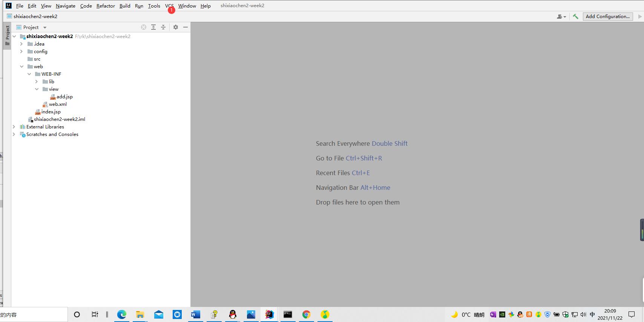644x322 pixels.
Task: Click the user account icon in toolbar
Action: tap(561, 17)
